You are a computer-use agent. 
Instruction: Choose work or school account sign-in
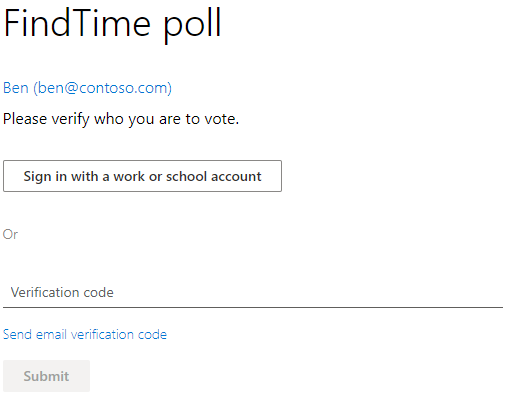point(142,176)
